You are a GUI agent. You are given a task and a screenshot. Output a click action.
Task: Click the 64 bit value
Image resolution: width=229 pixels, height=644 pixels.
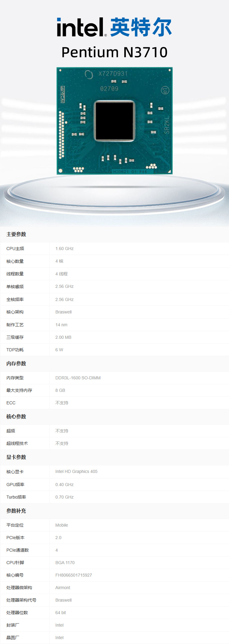pos(60,613)
